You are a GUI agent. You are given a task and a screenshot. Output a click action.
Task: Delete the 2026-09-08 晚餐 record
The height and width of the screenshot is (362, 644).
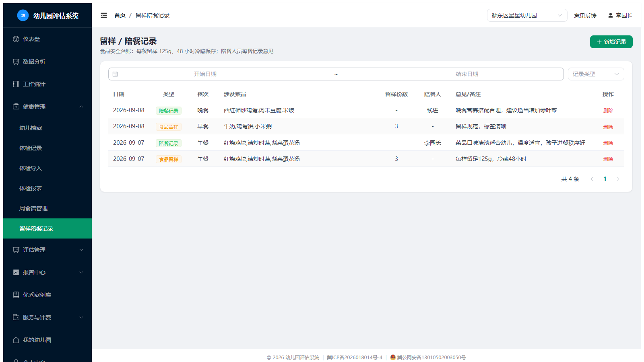608,111
